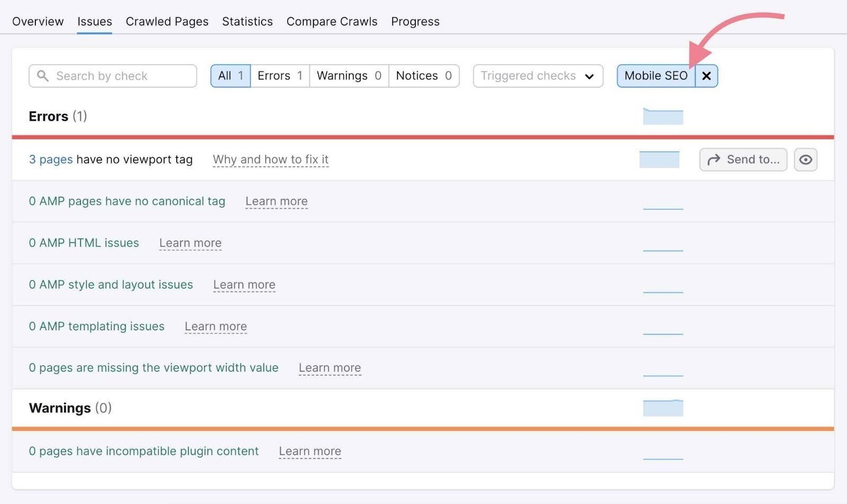The height and width of the screenshot is (504, 847).
Task: Switch to the Statistics tab
Action: pyautogui.click(x=247, y=21)
